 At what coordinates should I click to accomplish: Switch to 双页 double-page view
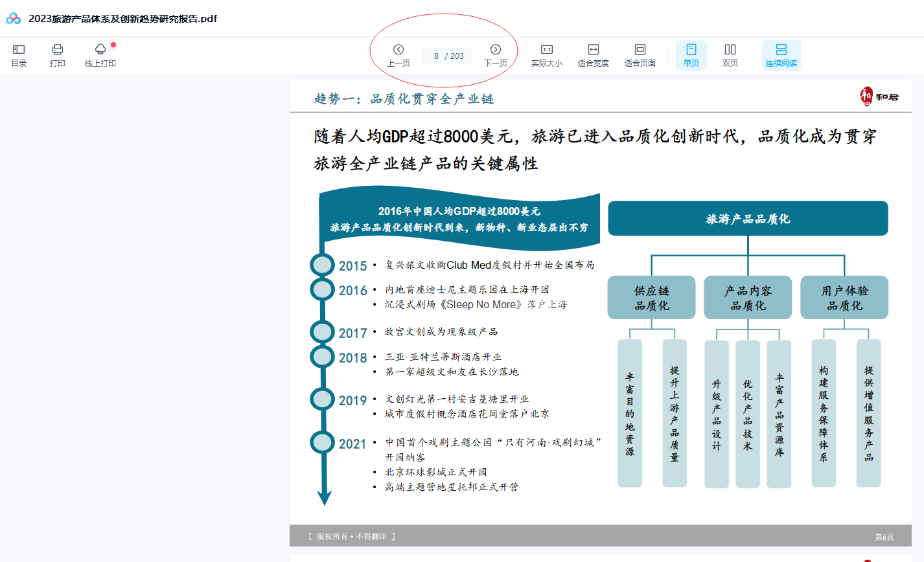(x=731, y=53)
